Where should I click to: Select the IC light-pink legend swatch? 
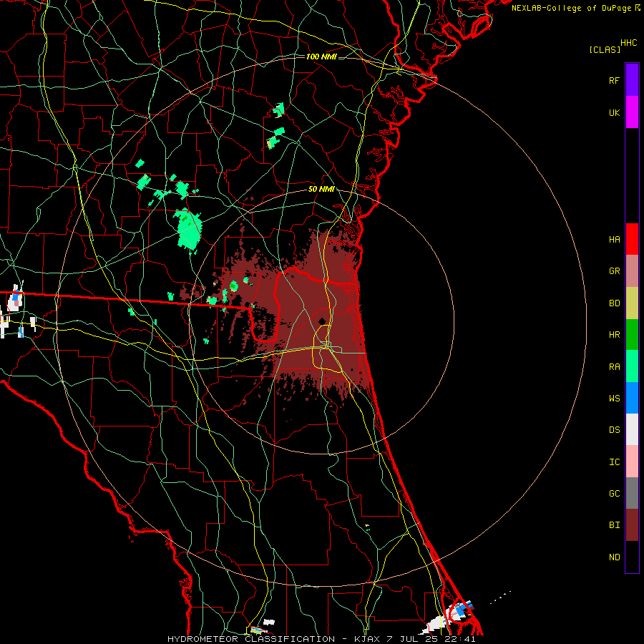click(632, 462)
